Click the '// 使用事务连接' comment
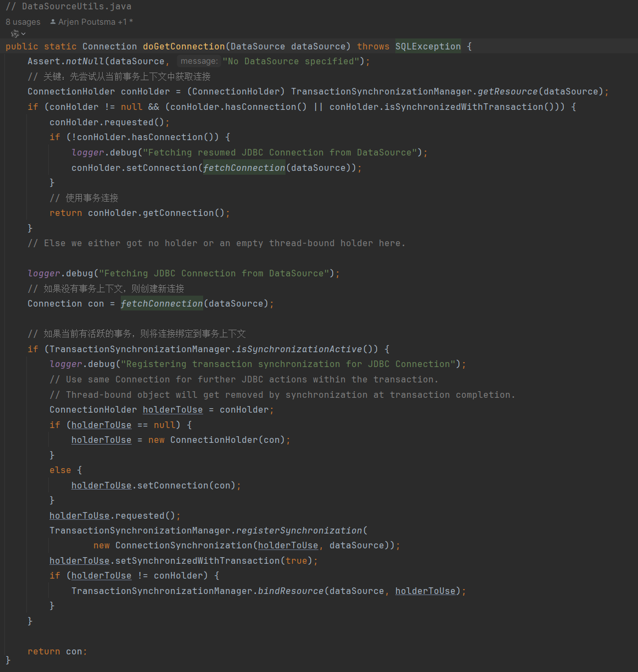 pyautogui.click(x=84, y=198)
